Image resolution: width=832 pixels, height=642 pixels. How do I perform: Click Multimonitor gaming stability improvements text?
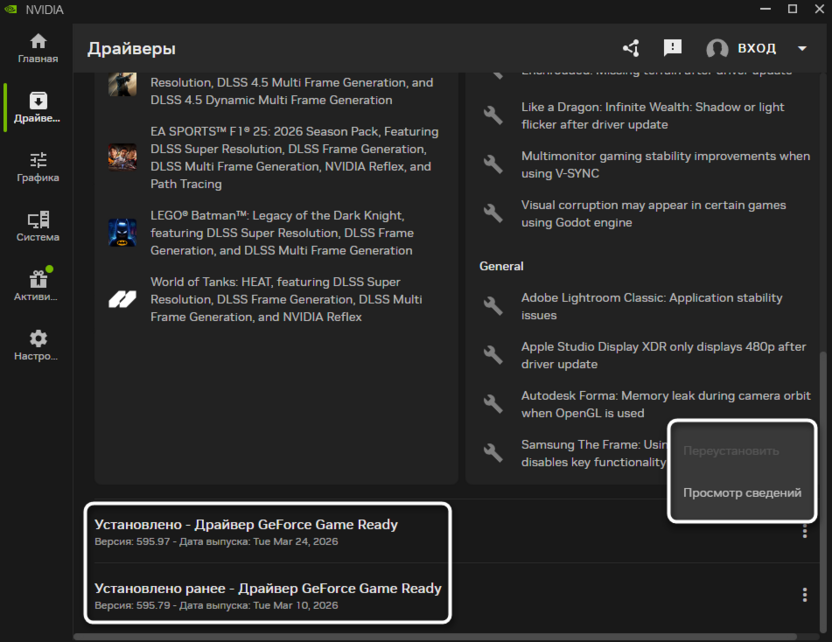tap(665, 164)
